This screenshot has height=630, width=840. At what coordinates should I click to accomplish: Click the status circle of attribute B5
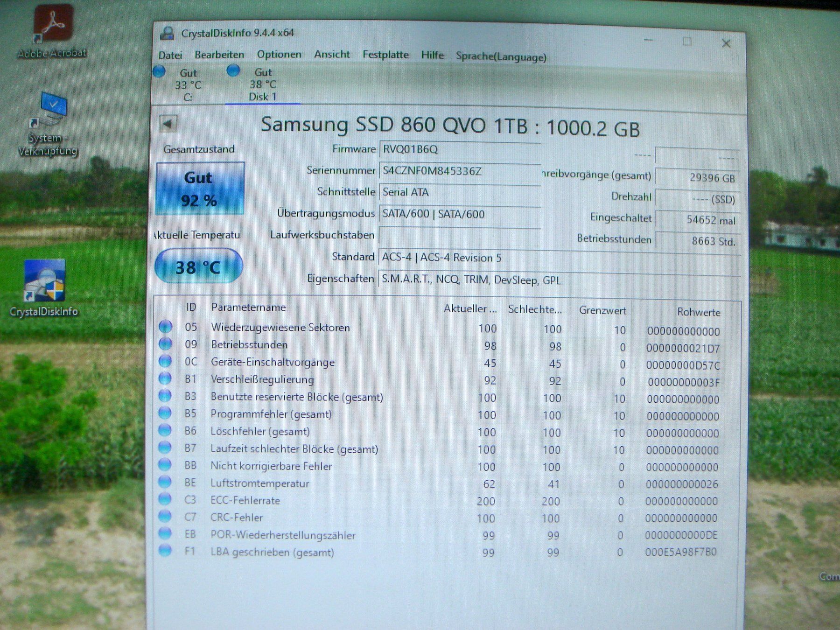[165, 413]
